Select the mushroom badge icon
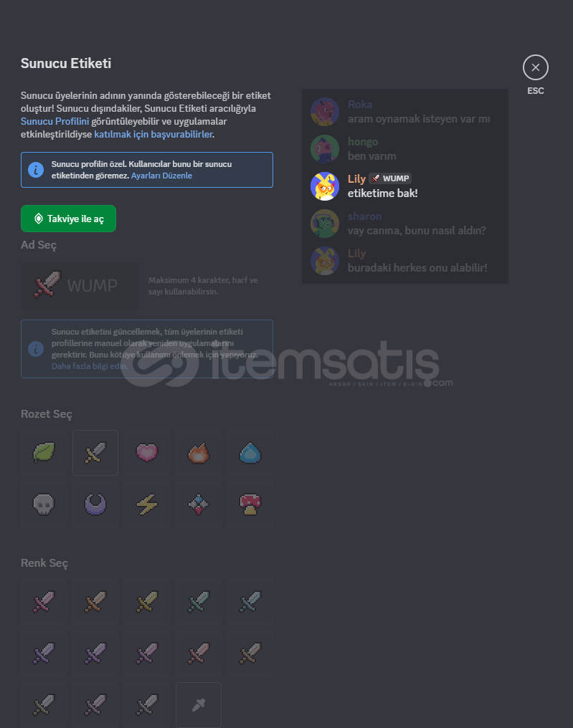 250,504
